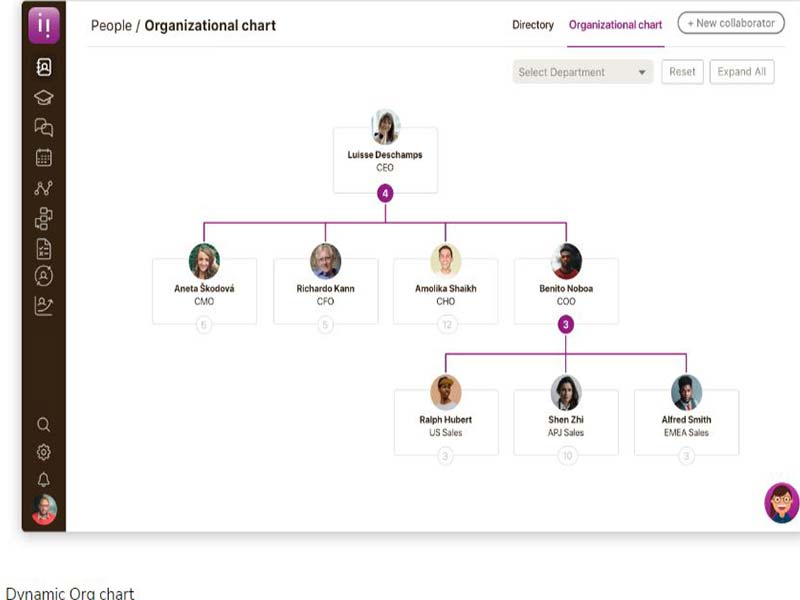Screen dimensions: 800x600
Task: Expand Shen Zhi's 10 reports
Action: pyautogui.click(x=567, y=456)
